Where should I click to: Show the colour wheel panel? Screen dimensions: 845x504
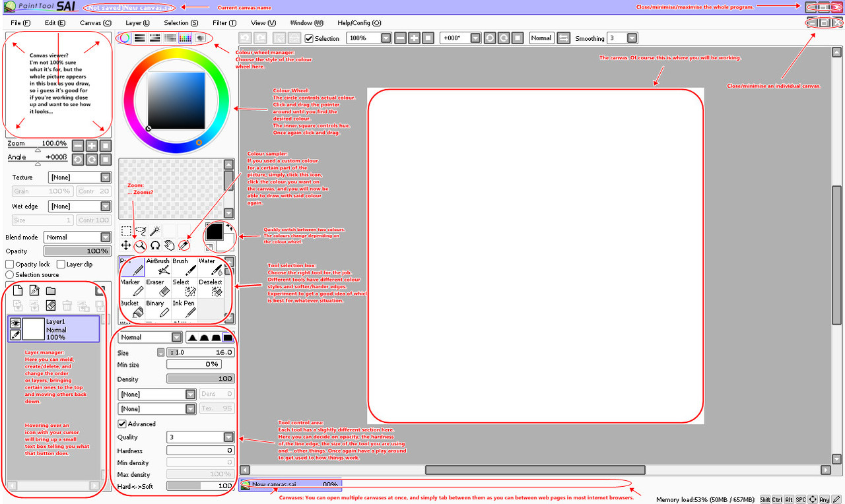click(x=124, y=38)
